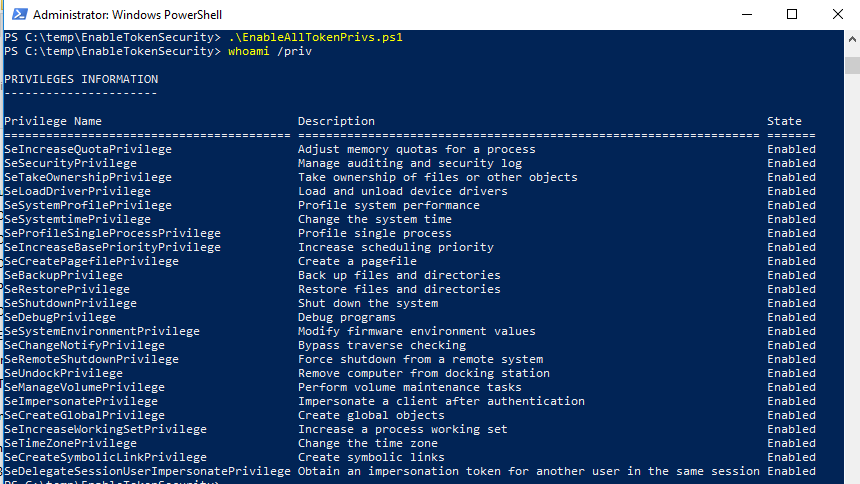This screenshot has height=484, width=860.
Task: Click the whoami /priv command text
Action: click(x=270, y=51)
